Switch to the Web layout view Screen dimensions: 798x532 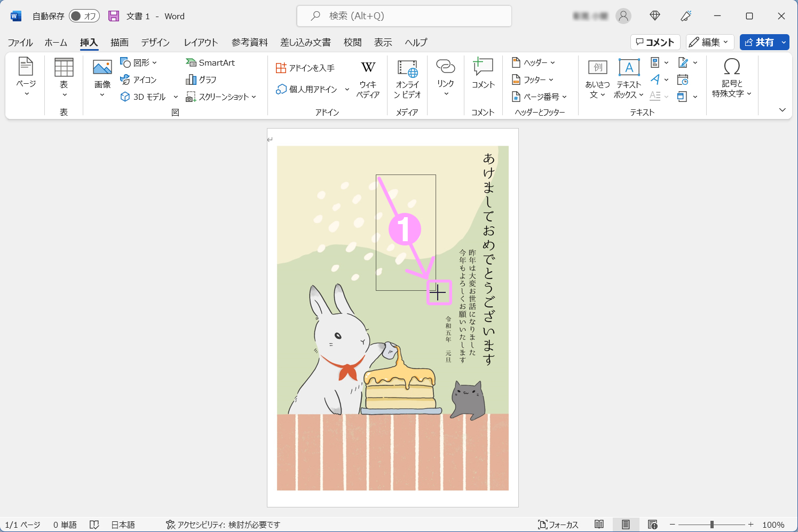(x=652, y=525)
